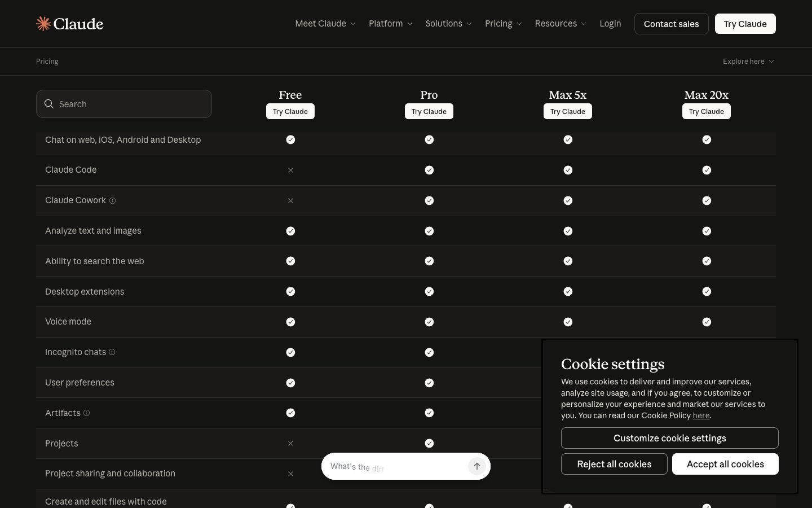Click the Free plan X mark for Projects
Screen dimensions: 812x508
click(x=290, y=444)
